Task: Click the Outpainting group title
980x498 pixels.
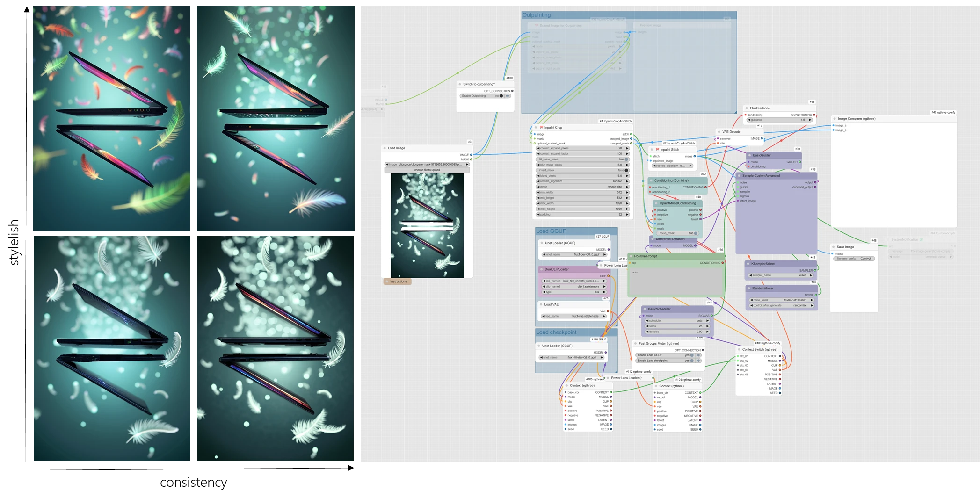Action: click(537, 15)
